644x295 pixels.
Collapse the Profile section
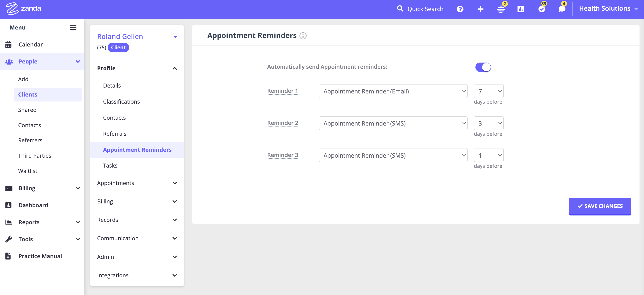tap(175, 68)
